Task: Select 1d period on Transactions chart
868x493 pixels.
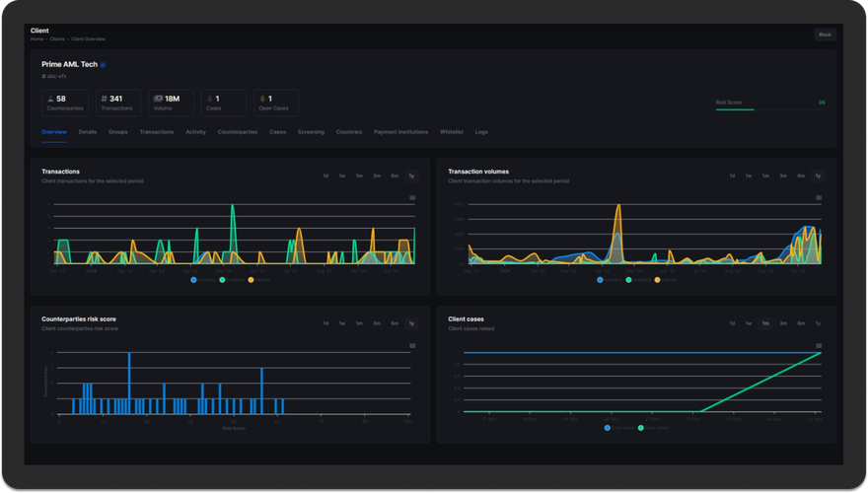Action: (x=325, y=176)
